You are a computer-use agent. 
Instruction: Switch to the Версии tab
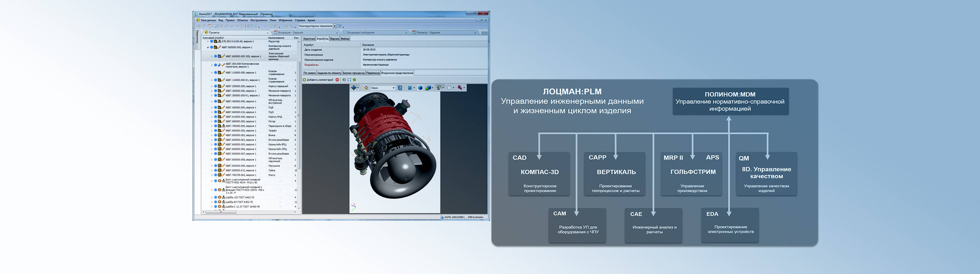pos(334,39)
